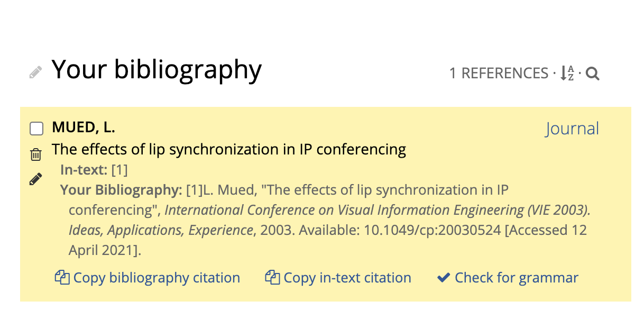Click Copy bibliography citation link
Viewport: 644px width, 310px height.
click(x=157, y=278)
